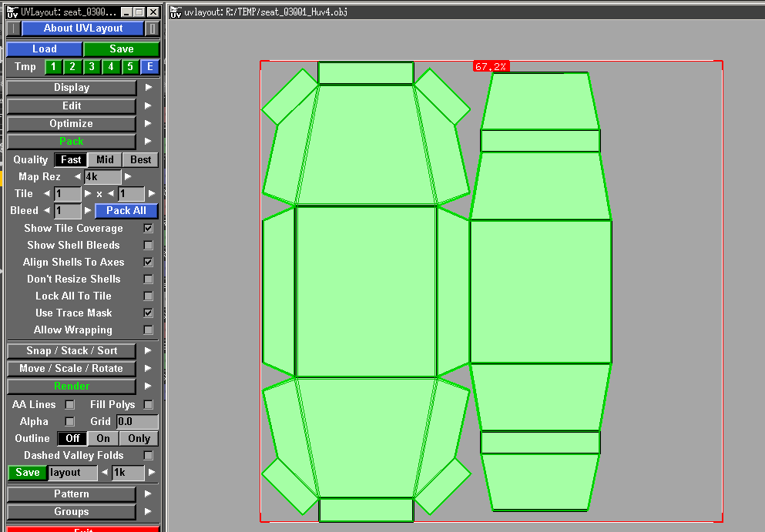Decrease the Bleed value
Viewport: 765px width, 532px height.
(47, 211)
